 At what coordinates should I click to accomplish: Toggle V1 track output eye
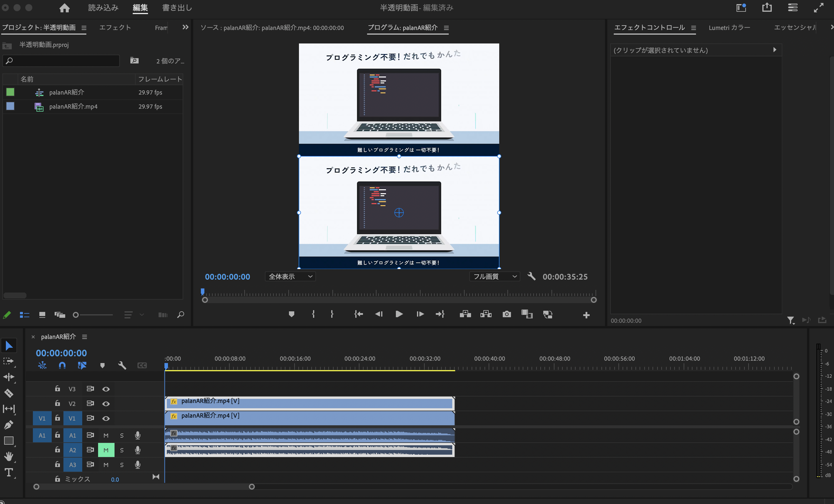(x=106, y=419)
